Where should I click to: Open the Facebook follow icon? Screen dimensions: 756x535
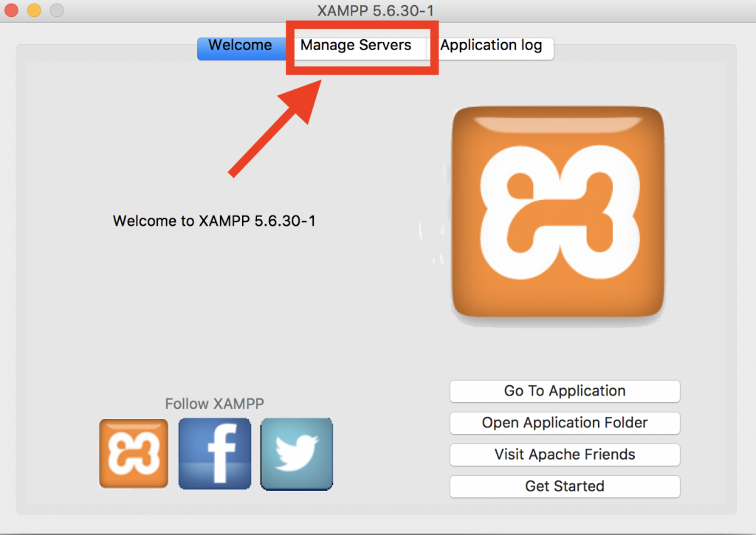tap(215, 454)
